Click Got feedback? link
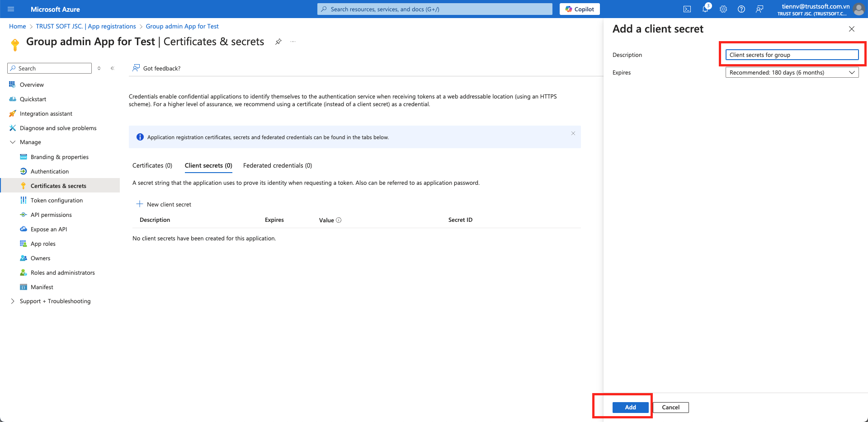868x422 pixels. [x=156, y=68]
